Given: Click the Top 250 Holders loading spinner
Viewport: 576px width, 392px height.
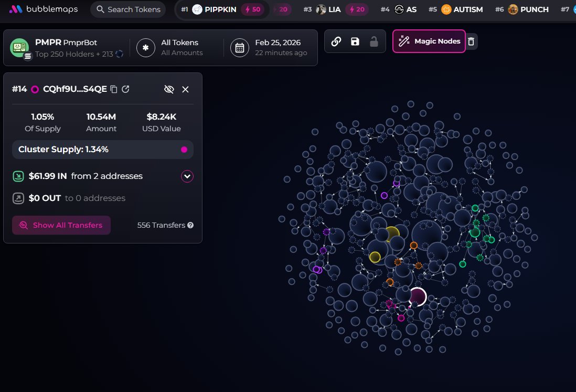Looking at the screenshot, I should point(120,54).
